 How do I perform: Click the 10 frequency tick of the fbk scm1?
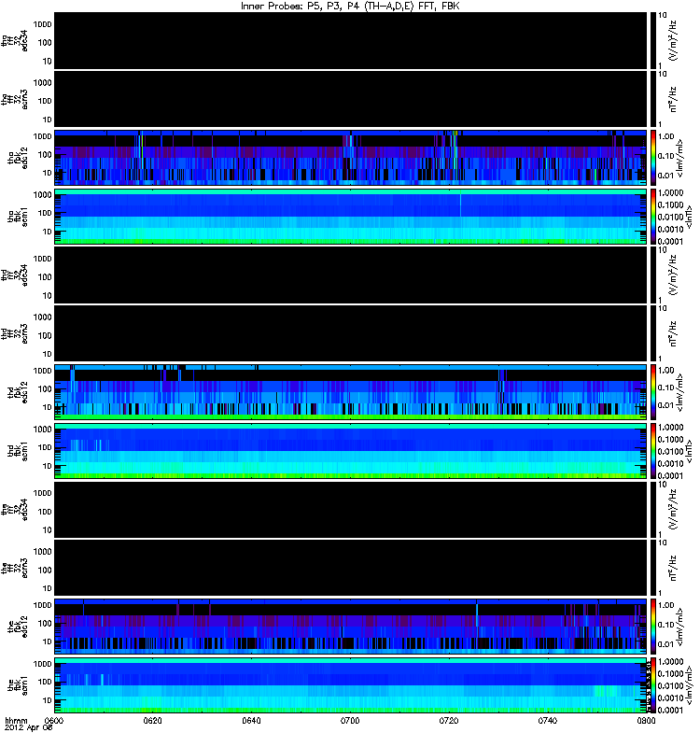click(x=48, y=700)
